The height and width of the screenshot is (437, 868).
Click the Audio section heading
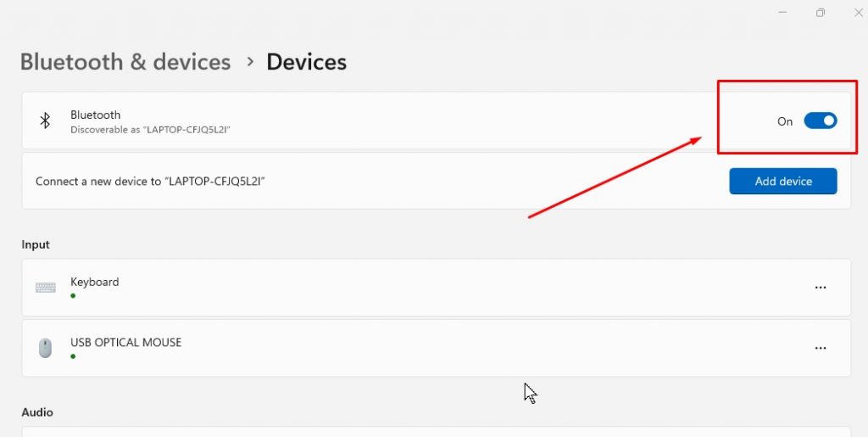coord(37,412)
